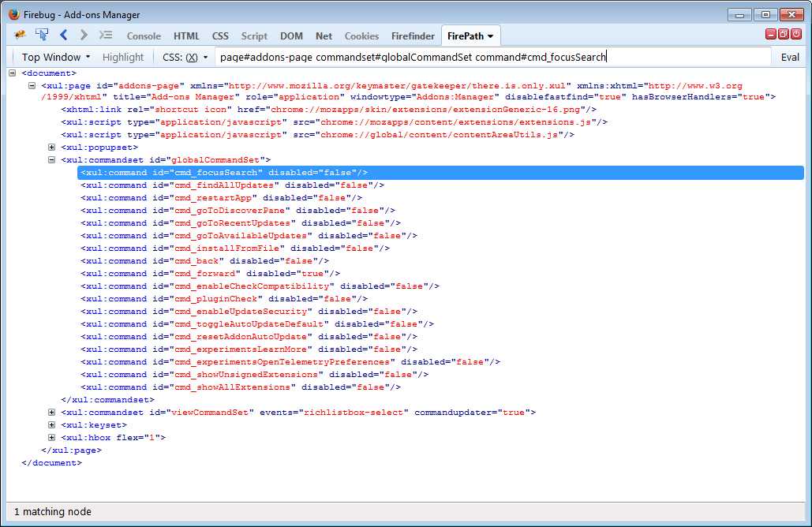This screenshot has height=527, width=812.
Task: Click the xhtml:link shortcut icon line
Action: (329, 109)
